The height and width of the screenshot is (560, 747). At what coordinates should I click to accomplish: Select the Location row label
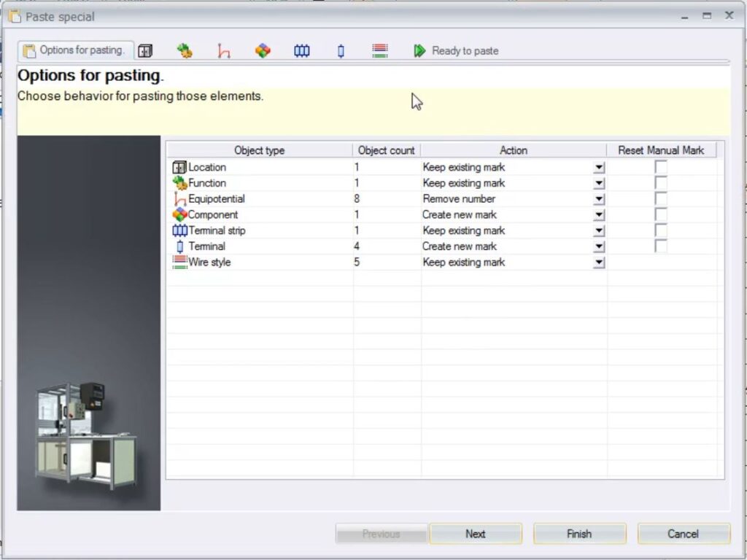click(207, 167)
